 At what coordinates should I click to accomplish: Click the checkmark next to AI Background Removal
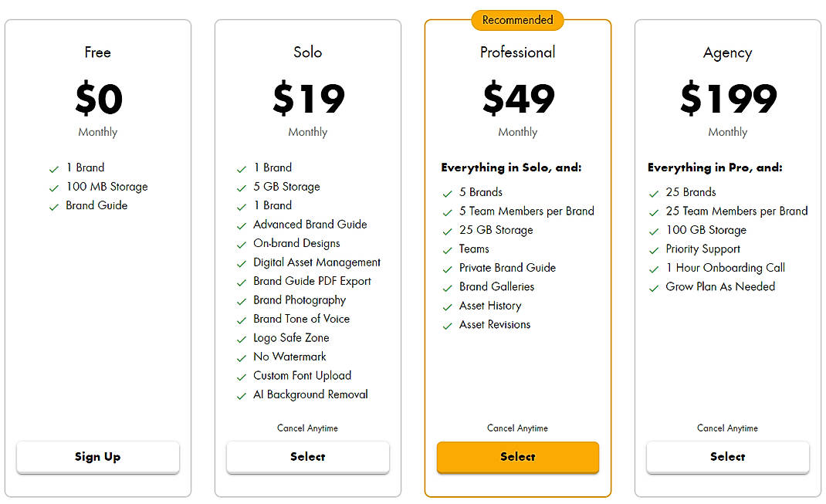(241, 394)
